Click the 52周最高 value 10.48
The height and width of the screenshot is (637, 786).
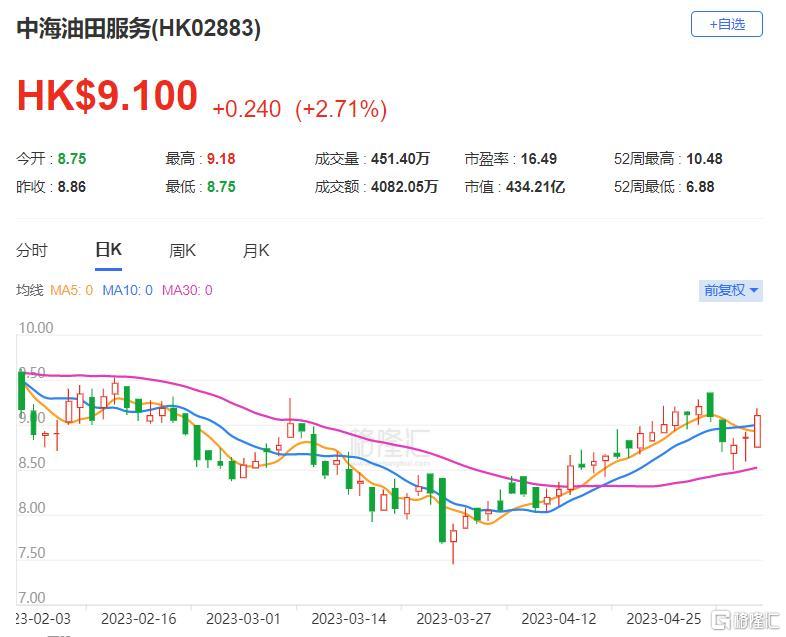[x=704, y=159]
